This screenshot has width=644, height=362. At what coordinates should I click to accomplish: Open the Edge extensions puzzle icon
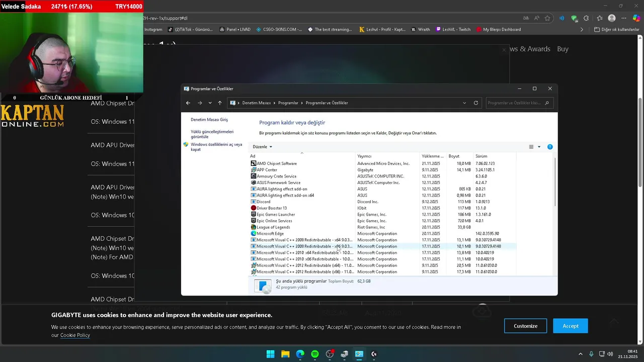pyautogui.click(x=586, y=18)
